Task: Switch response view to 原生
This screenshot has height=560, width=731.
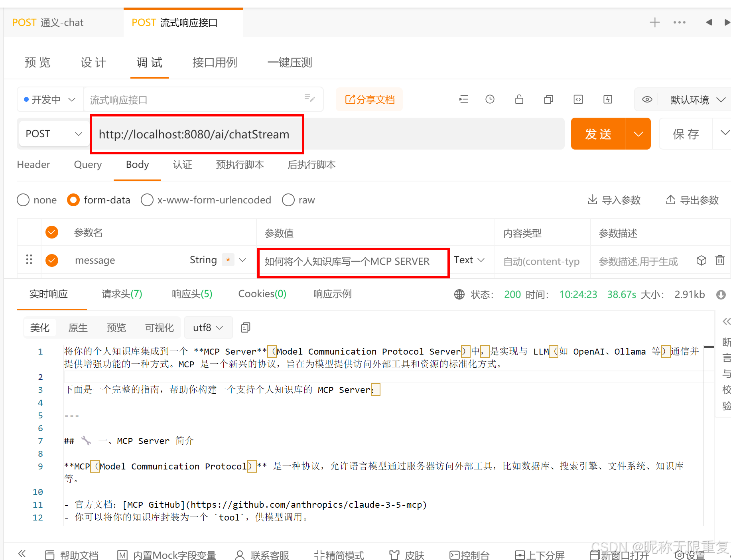Action: click(x=78, y=327)
